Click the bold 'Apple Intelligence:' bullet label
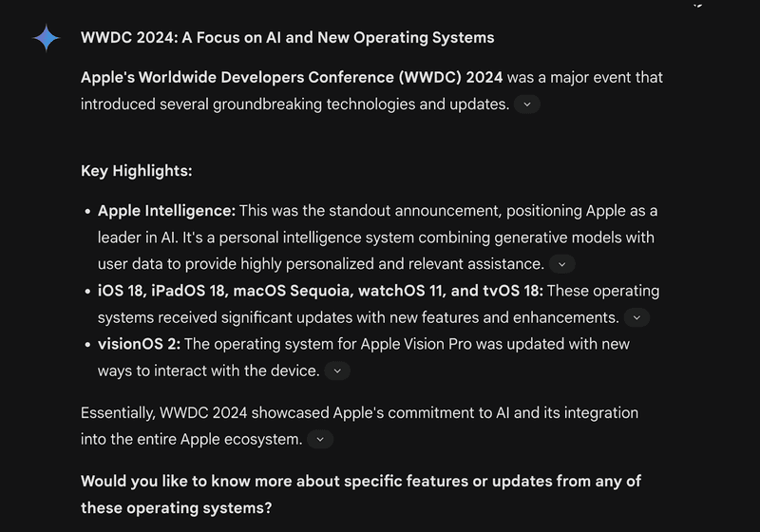The width and height of the screenshot is (760, 532). (x=166, y=211)
